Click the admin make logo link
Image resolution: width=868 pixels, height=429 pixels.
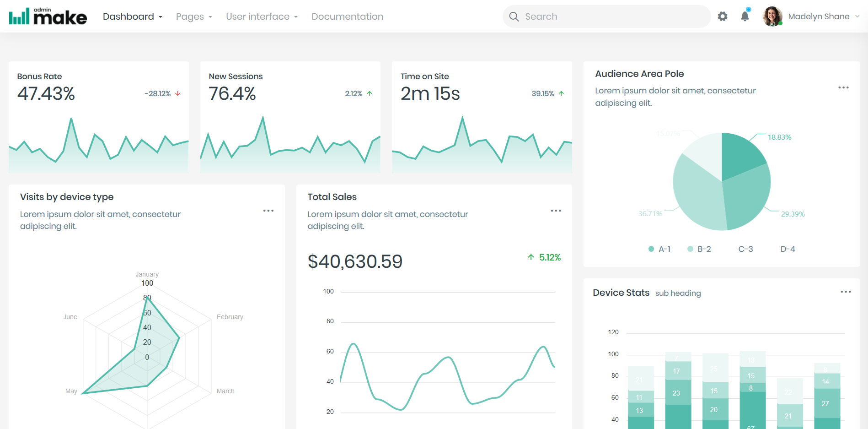(x=48, y=16)
